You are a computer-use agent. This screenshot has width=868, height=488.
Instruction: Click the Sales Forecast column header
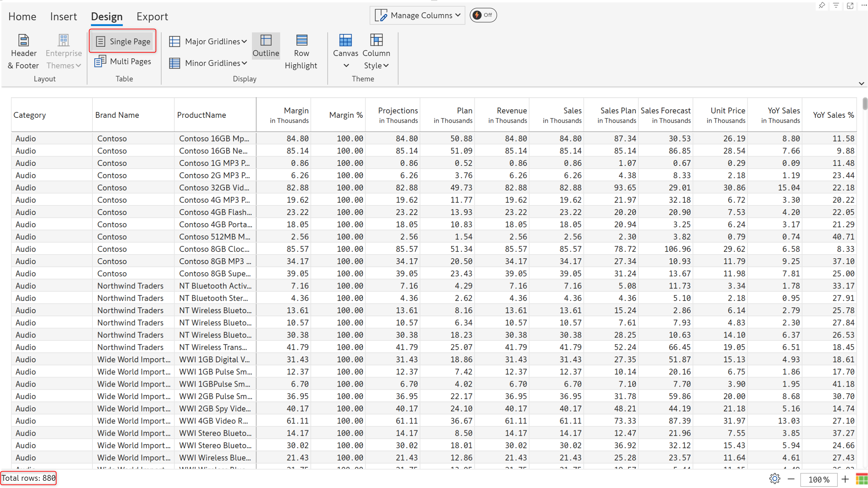point(665,115)
